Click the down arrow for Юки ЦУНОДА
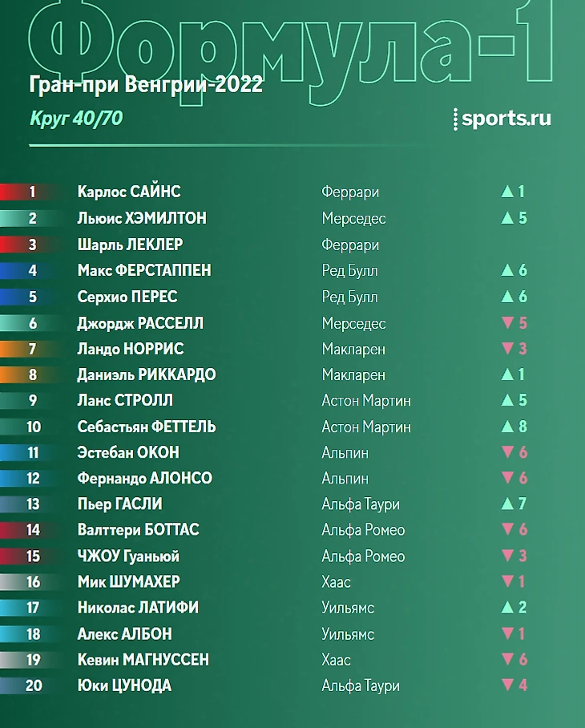The image size is (585, 728). coord(507,685)
